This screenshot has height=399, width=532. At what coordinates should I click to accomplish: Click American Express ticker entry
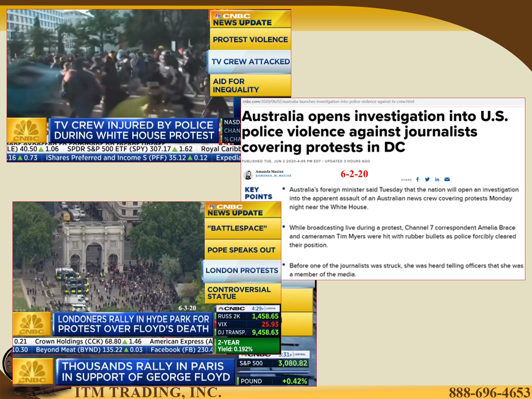181,341
